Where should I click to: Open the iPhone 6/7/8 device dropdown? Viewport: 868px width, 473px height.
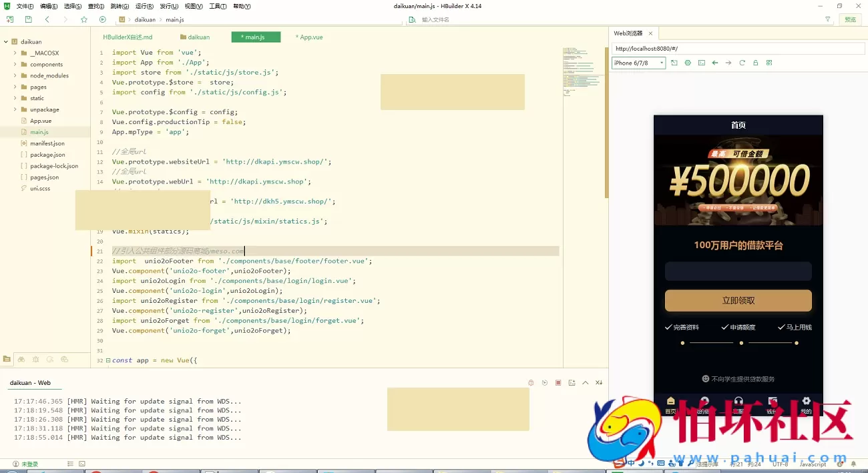coord(639,63)
